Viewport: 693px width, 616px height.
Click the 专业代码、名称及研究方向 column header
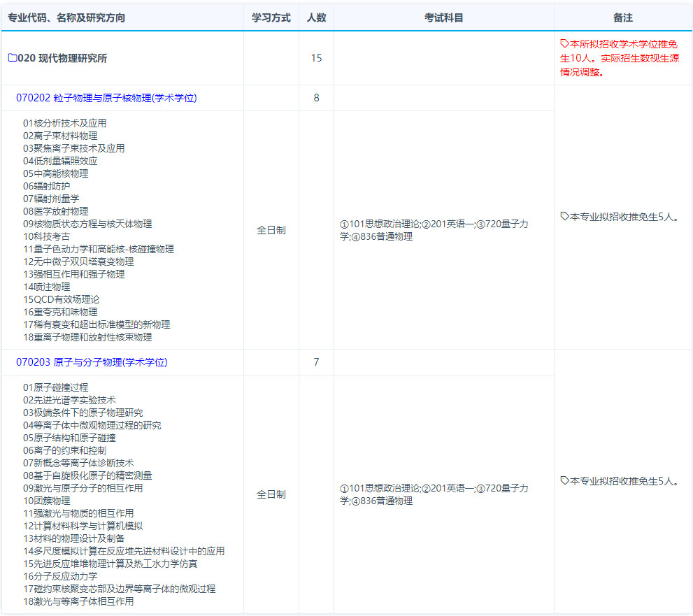[66, 17]
